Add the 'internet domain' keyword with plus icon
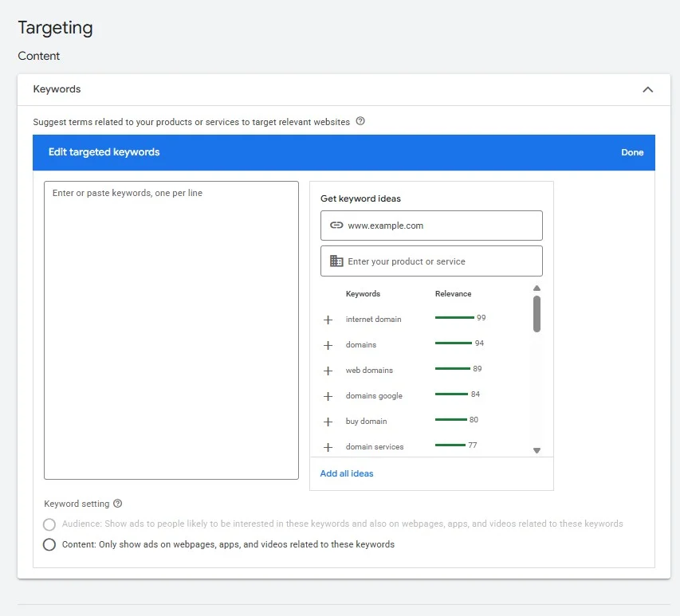680x616 pixels. coord(328,320)
